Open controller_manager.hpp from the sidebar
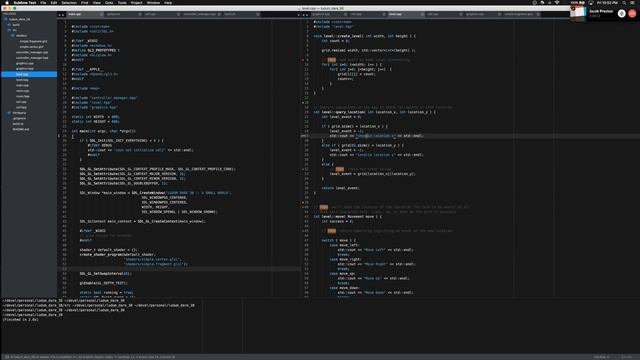The width and height of the screenshot is (640, 360). [x=32, y=58]
